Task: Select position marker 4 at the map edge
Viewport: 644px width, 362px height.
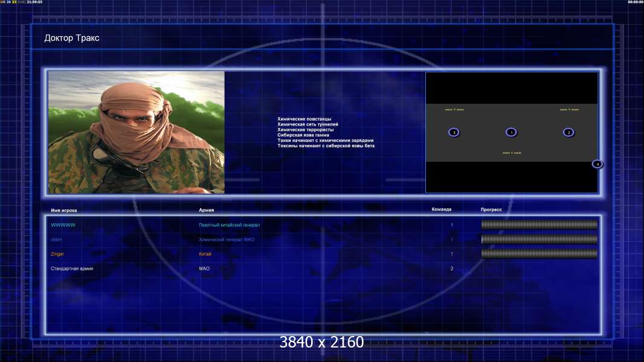Action: tap(597, 164)
